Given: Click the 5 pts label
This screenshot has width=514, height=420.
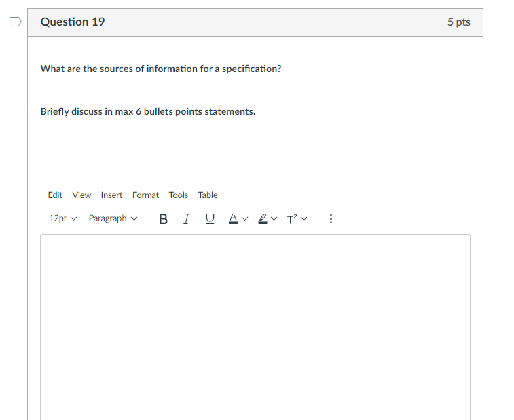Looking at the screenshot, I should (459, 22).
